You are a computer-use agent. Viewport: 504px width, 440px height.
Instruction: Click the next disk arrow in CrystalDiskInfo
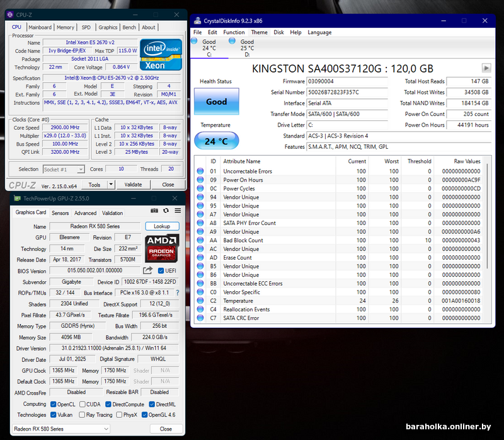[x=486, y=68]
